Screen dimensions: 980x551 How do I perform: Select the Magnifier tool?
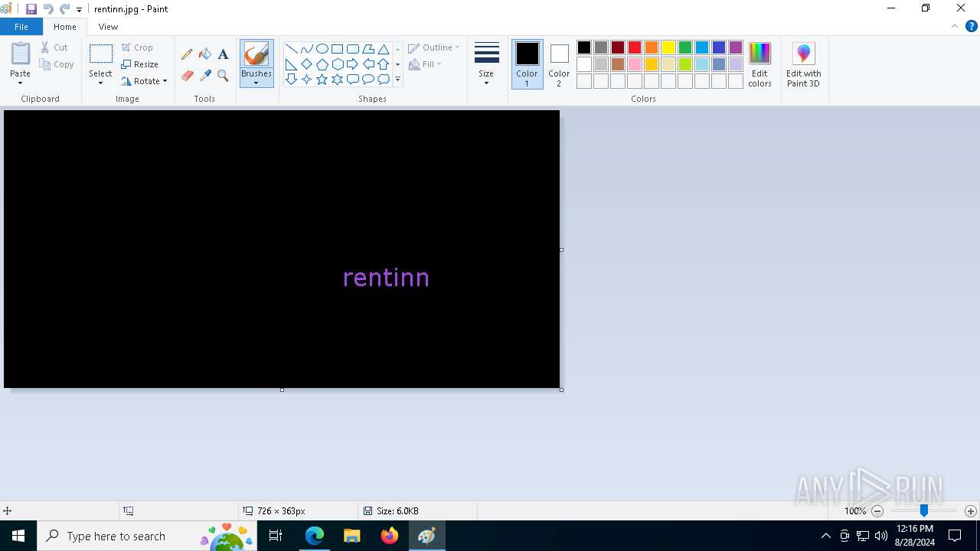pos(223,76)
